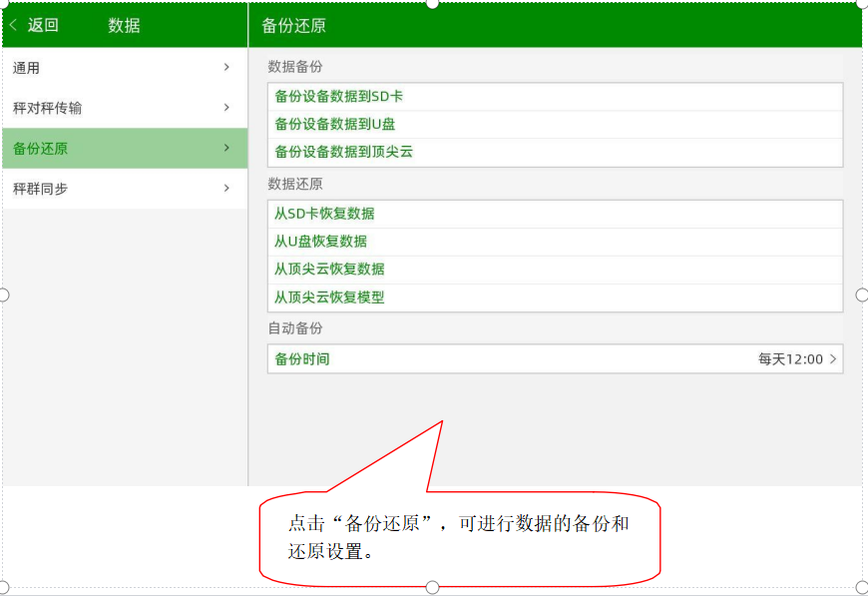
Task: Select 从顶尖云恢复数据
Action: pyautogui.click(x=556, y=270)
